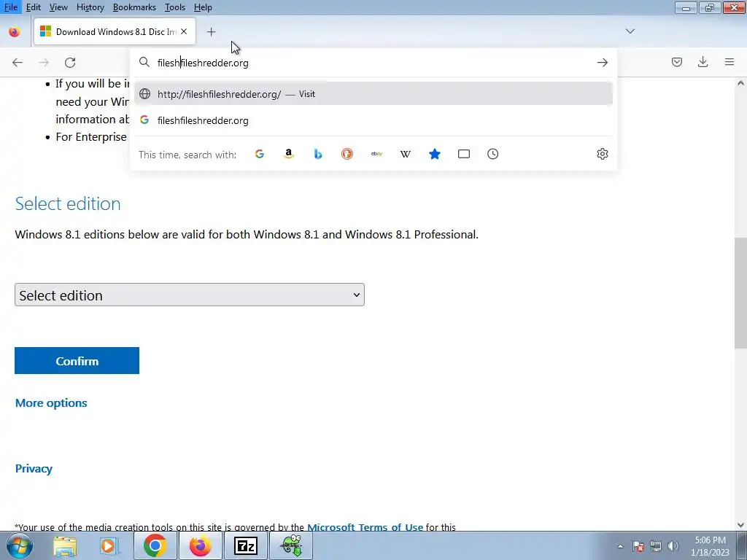This screenshot has width=747, height=560.
Task: Open the More options link
Action: 51,402
